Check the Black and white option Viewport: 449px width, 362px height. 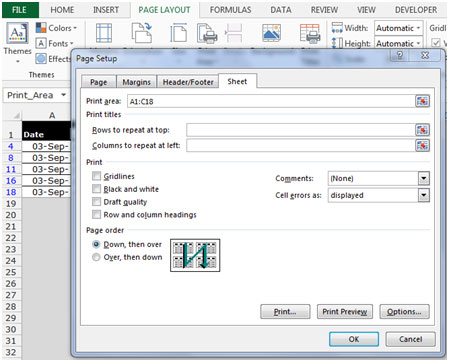tap(96, 189)
